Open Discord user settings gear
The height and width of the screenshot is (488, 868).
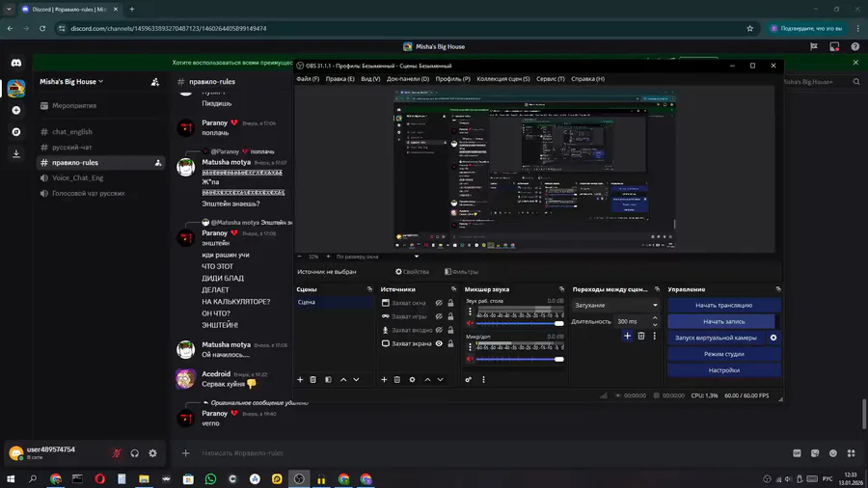152,453
